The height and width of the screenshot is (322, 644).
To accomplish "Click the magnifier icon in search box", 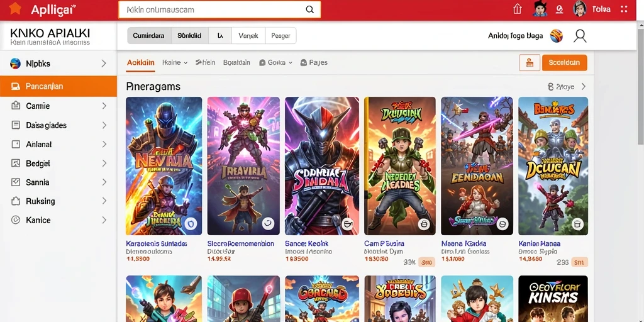I will click(x=309, y=9).
